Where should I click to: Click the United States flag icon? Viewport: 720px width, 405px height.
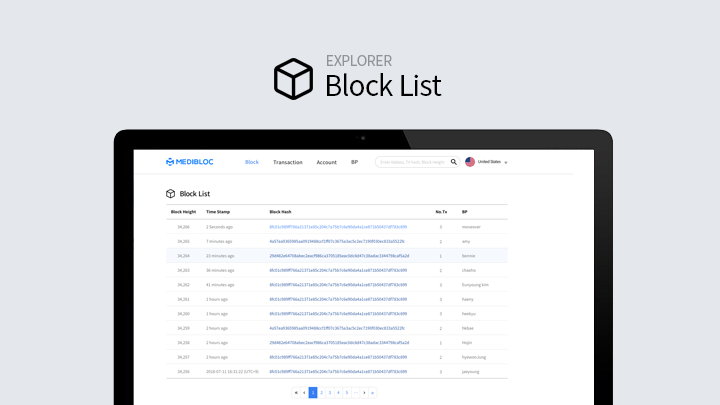(x=470, y=162)
